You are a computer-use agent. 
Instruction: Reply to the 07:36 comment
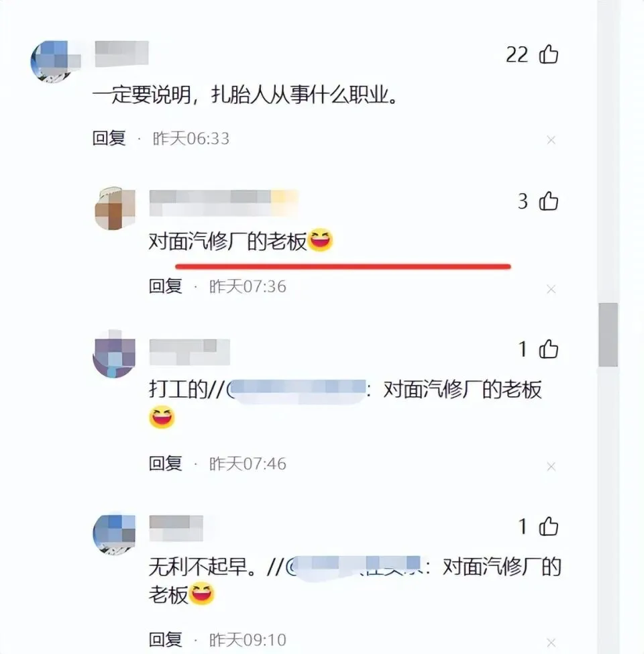click(165, 286)
